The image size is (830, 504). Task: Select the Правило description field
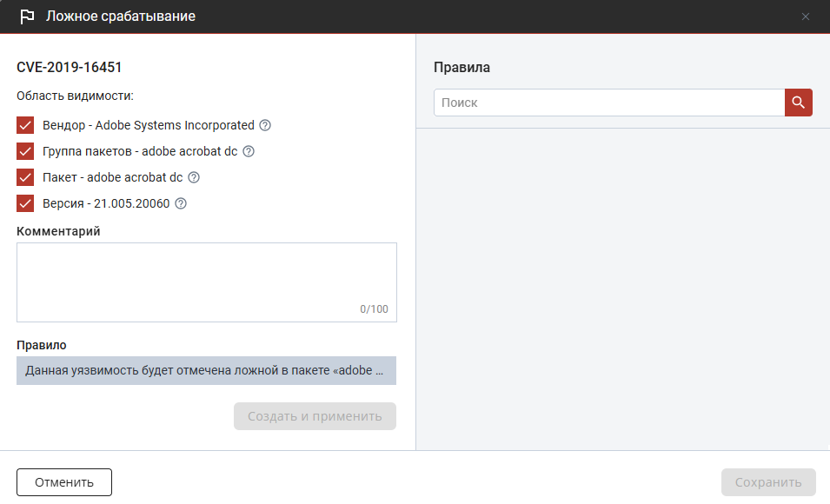(x=206, y=370)
